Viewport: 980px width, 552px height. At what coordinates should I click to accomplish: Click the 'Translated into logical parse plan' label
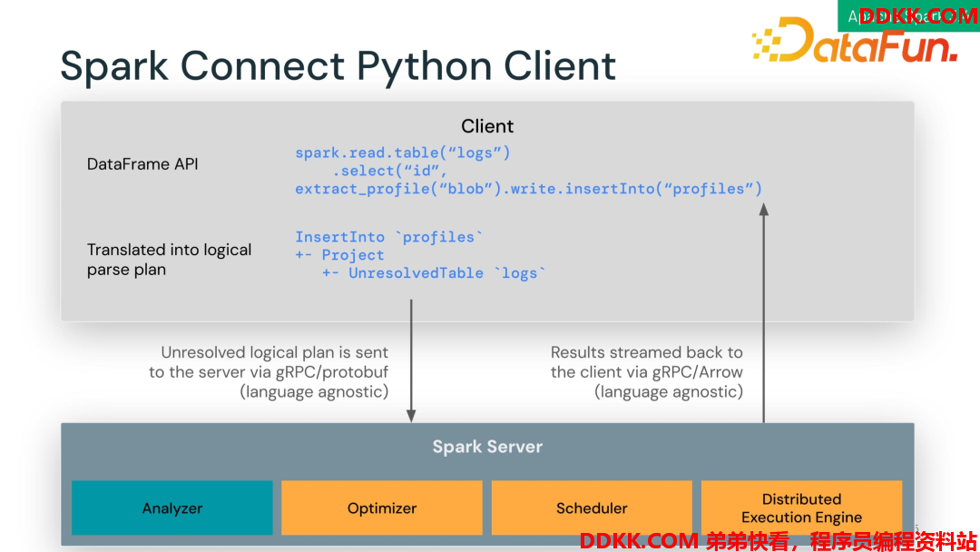(169, 260)
